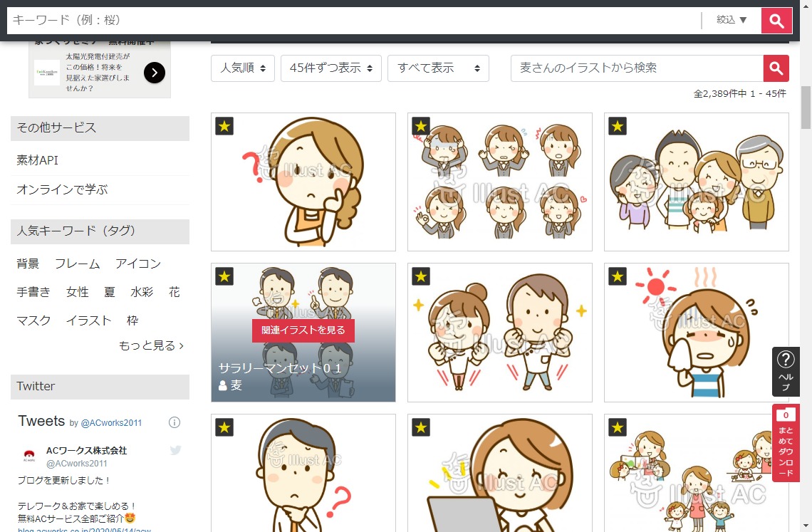812x532 pixels.
Task: Open the six office woman expressions thumbnail
Action: 500,182
